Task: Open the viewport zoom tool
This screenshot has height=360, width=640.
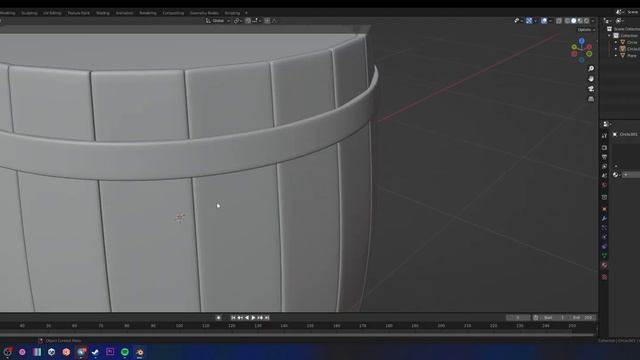Action: tap(591, 69)
